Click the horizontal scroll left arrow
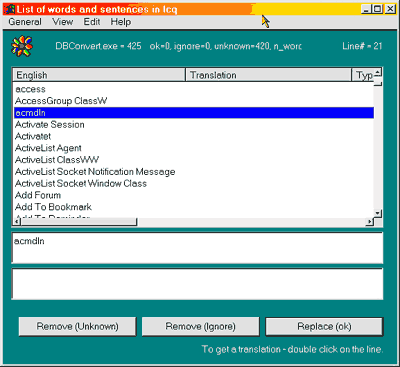400x367 pixels. (18, 222)
